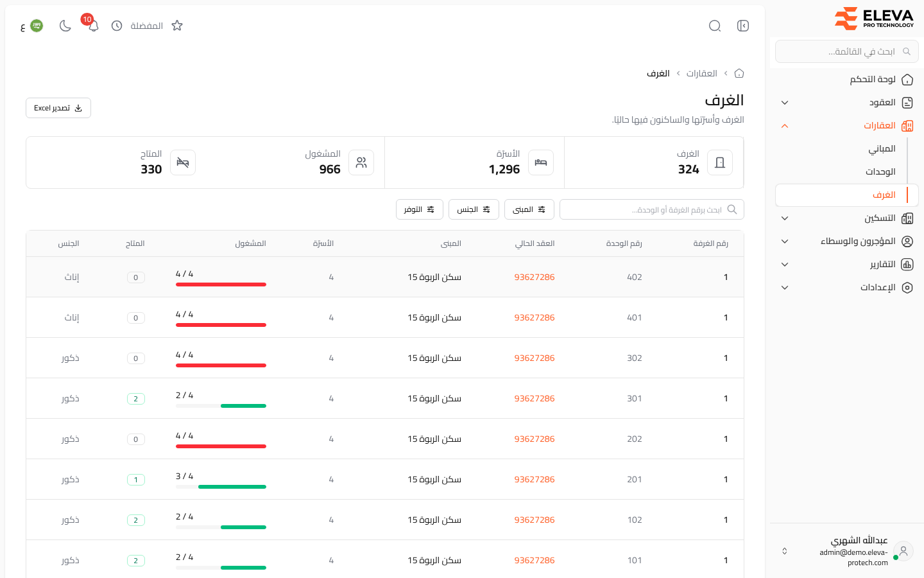Expand the التسكين menu chevron
Viewport: 924px width, 578px height.
click(785, 218)
